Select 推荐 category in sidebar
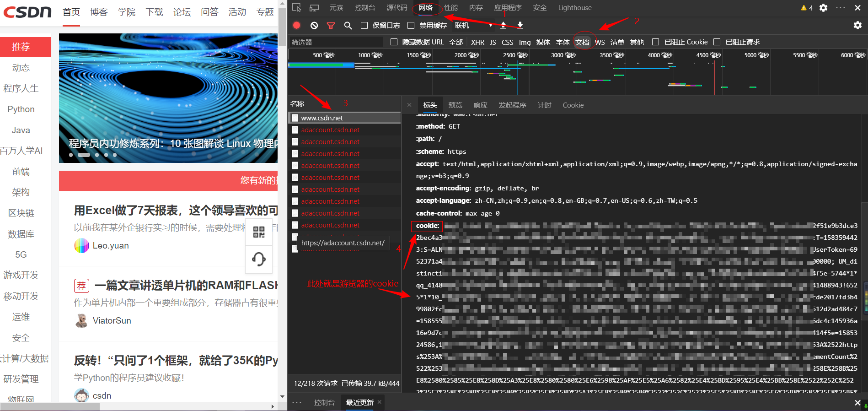Image resolution: width=868 pixels, height=411 pixels. 26,47
